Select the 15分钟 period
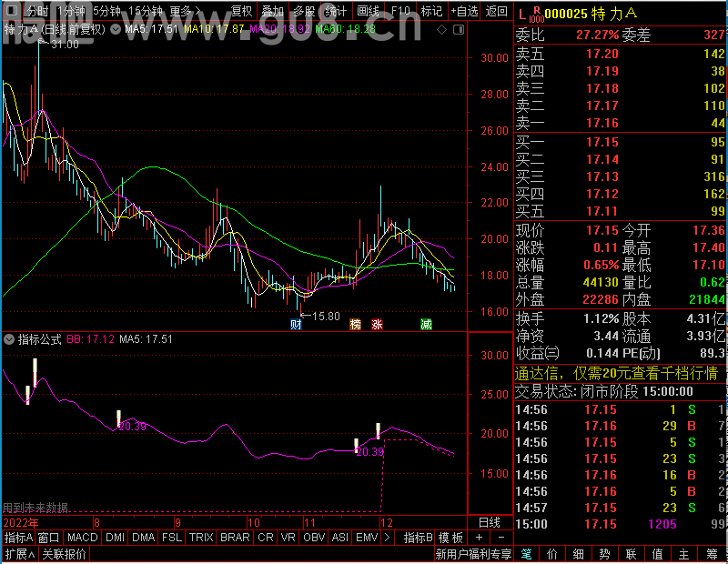The image size is (728, 564). (x=145, y=11)
